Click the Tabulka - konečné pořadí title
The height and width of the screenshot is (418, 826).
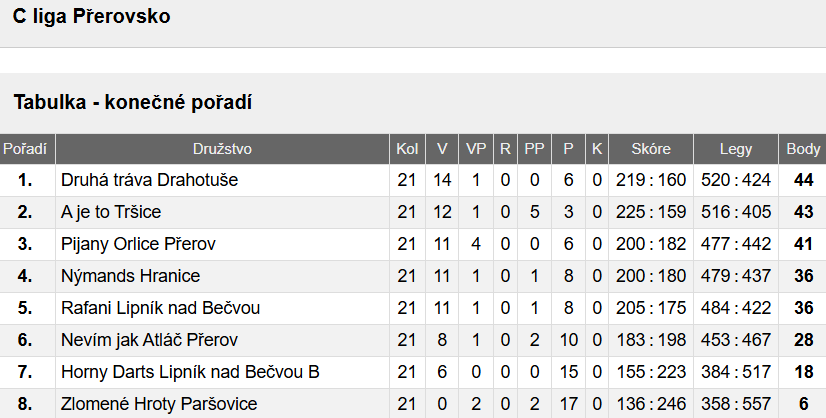[132, 102]
